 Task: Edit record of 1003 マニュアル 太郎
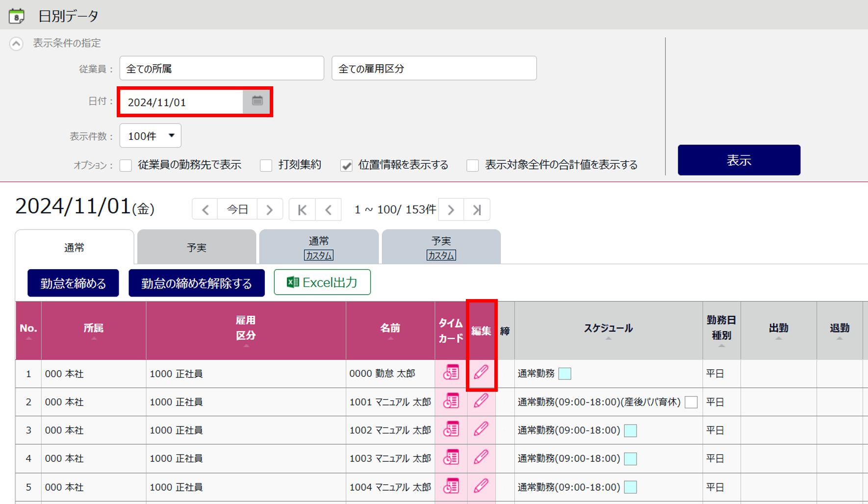(481, 457)
